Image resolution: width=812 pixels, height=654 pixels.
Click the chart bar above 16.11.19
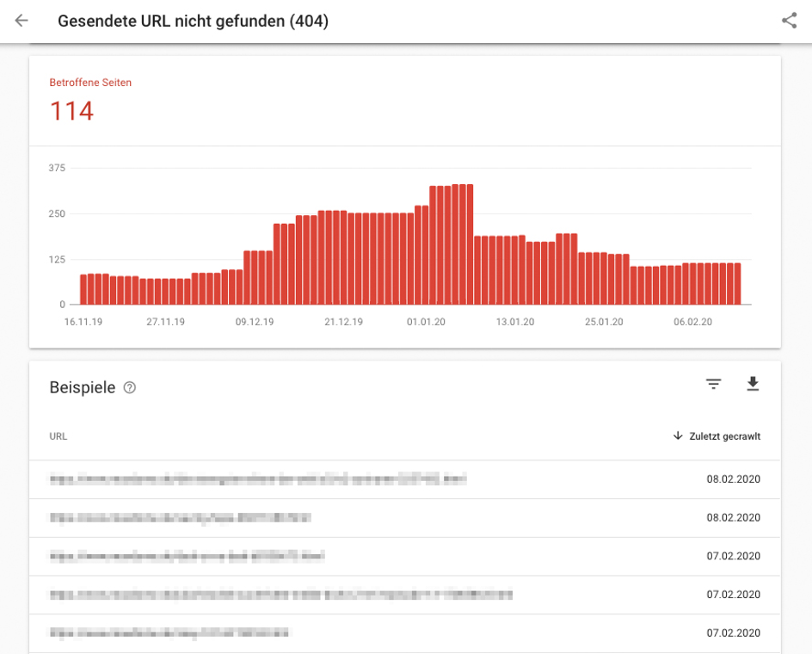click(x=83, y=289)
